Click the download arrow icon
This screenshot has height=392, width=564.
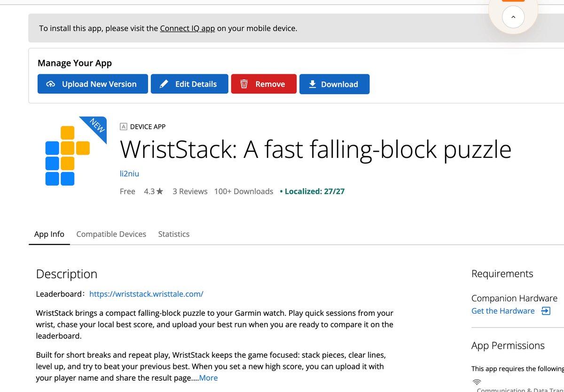point(312,84)
